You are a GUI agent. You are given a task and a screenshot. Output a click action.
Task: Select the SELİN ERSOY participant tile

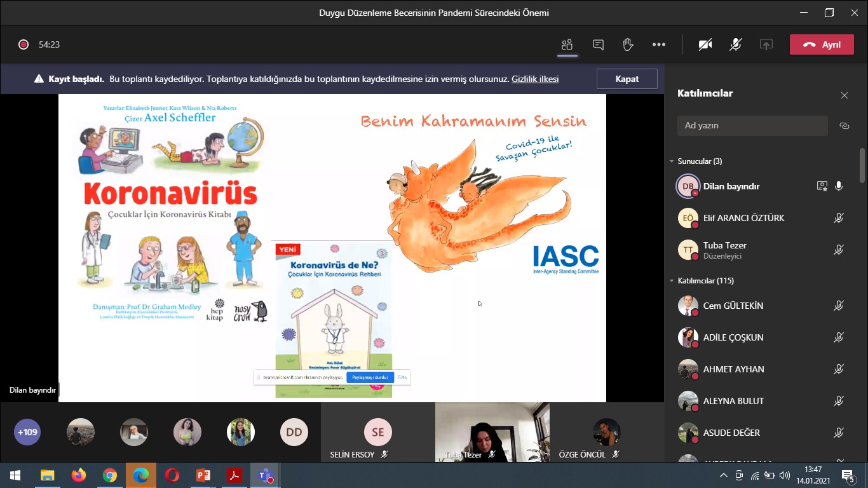click(378, 432)
